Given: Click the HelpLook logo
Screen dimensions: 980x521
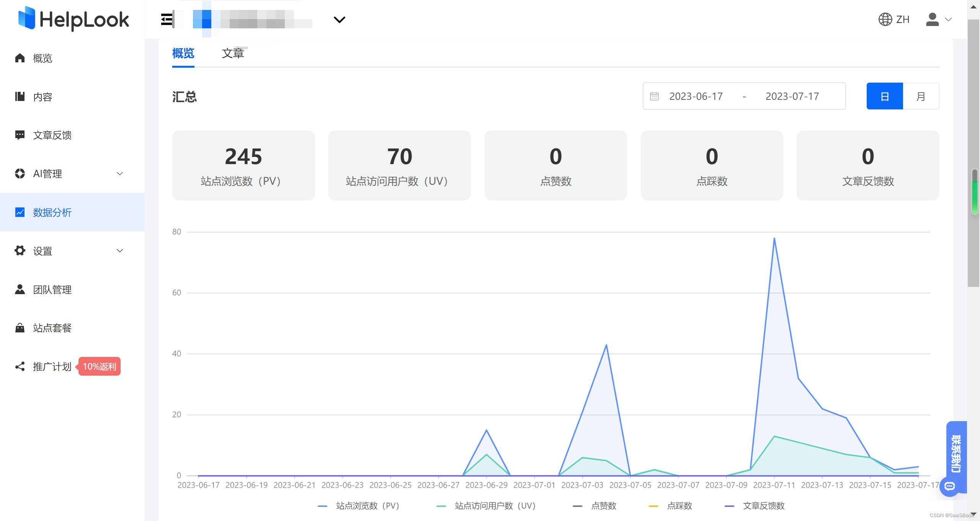Looking at the screenshot, I should coord(74,19).
